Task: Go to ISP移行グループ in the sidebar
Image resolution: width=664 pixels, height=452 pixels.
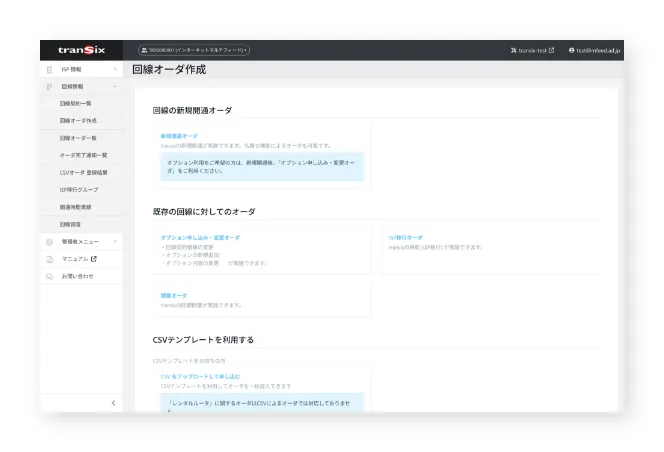Action: pos(79,189)
